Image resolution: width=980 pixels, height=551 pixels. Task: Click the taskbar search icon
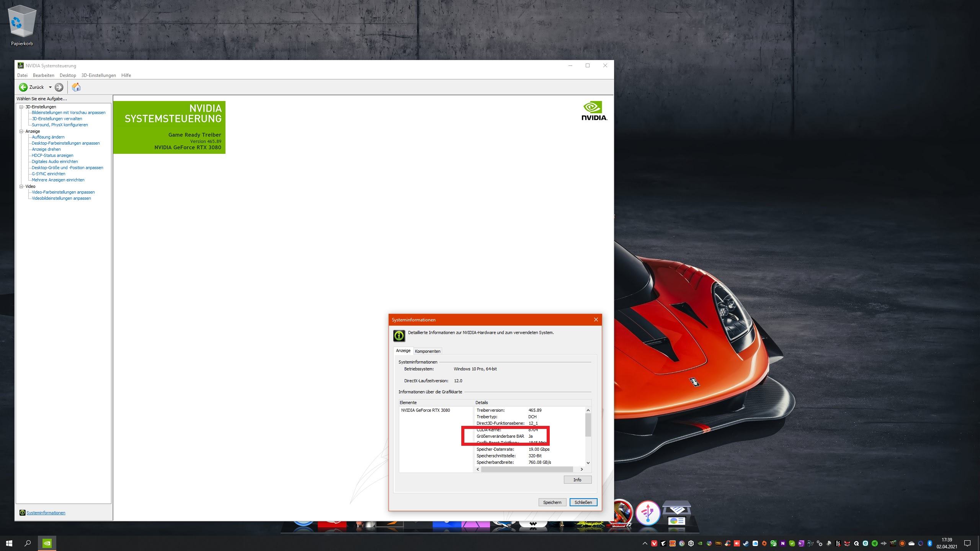click(x=28, y=543)
